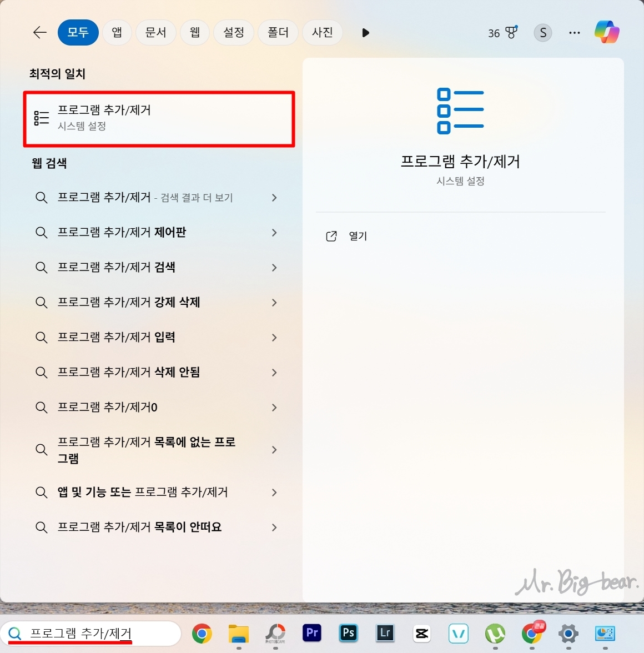Click the back arrow in search window
Screen dimensions: 644x653
click(39, 32)
